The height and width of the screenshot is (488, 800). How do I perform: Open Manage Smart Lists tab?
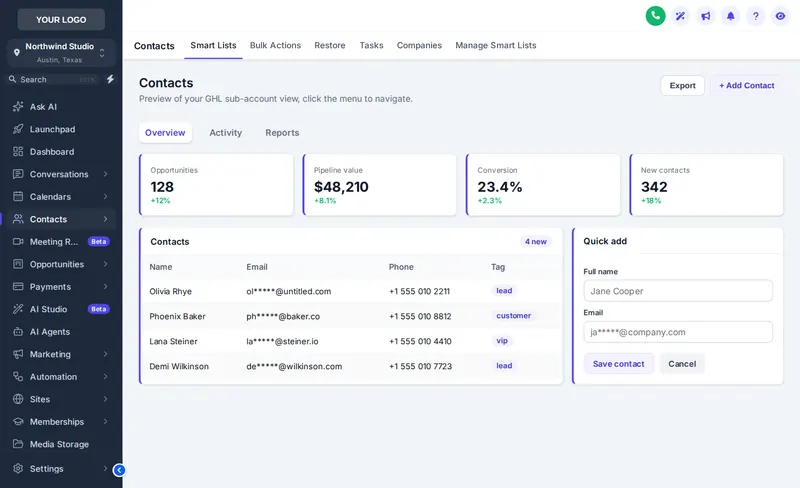pyautogui.click(x=495, y=45)
